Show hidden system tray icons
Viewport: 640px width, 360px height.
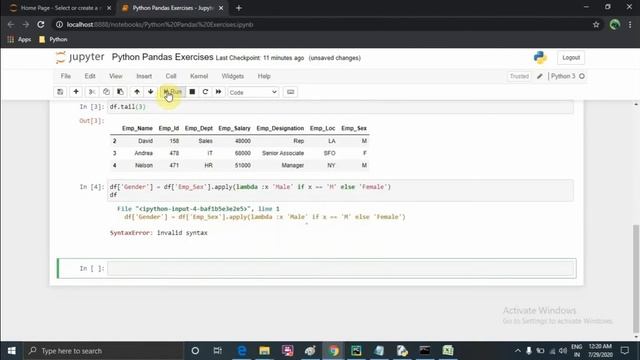pyautogui.click(x=517, y=351)
